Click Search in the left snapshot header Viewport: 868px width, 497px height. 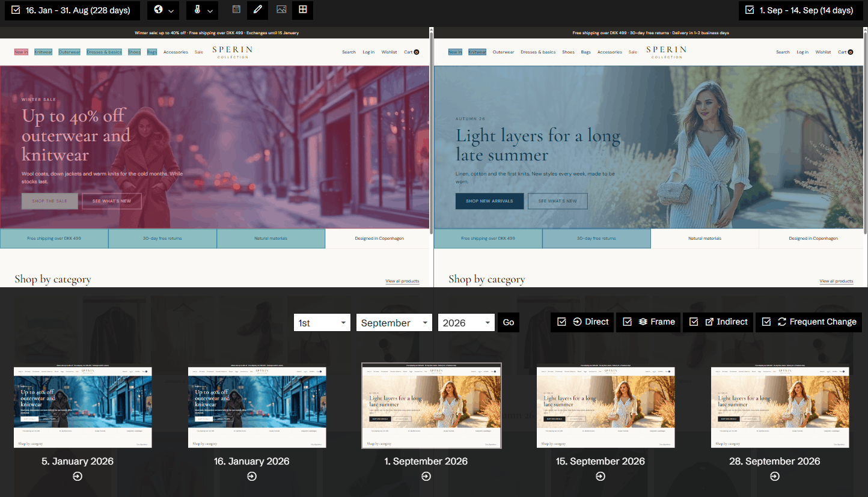pyautogui.click(x=349, y=52)
